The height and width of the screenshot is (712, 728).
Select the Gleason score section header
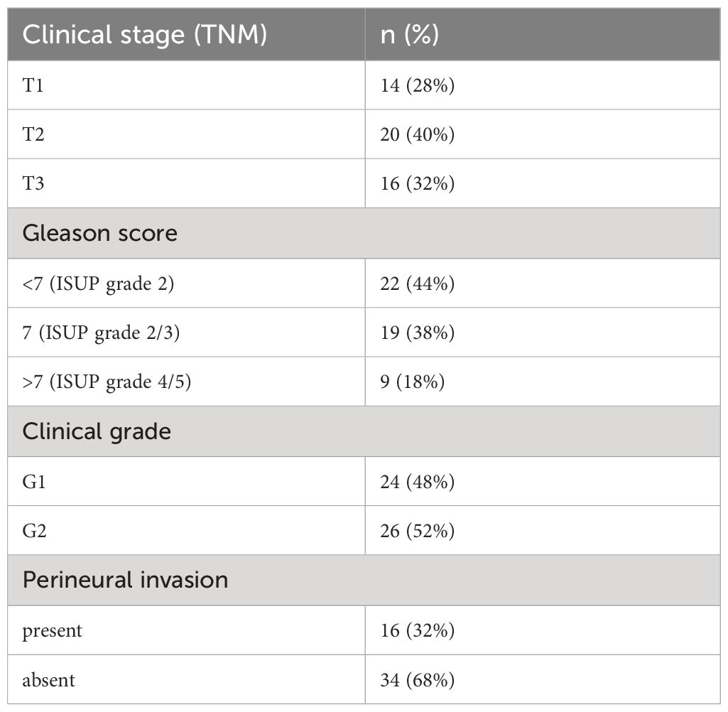(x=364, y=233)
